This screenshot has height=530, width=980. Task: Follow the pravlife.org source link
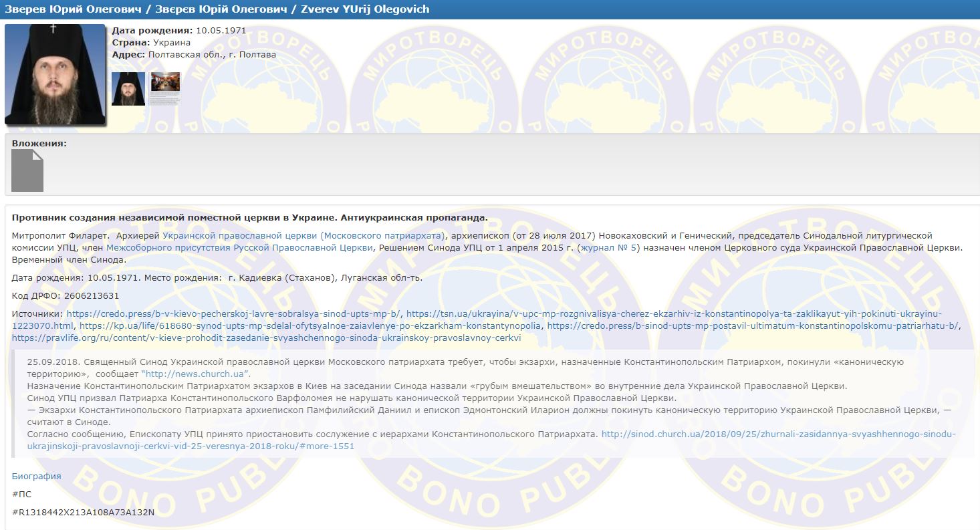[x=266, y=338]
